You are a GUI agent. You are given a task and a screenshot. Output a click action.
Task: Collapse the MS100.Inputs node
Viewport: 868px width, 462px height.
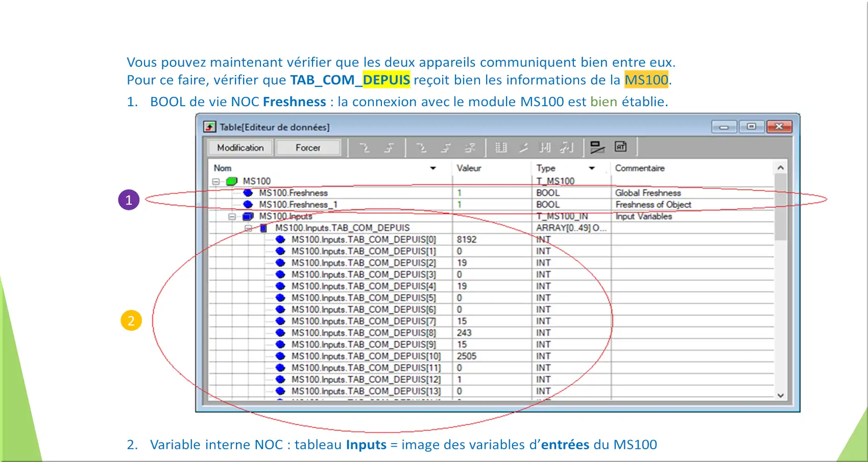[x=232, y=216]
